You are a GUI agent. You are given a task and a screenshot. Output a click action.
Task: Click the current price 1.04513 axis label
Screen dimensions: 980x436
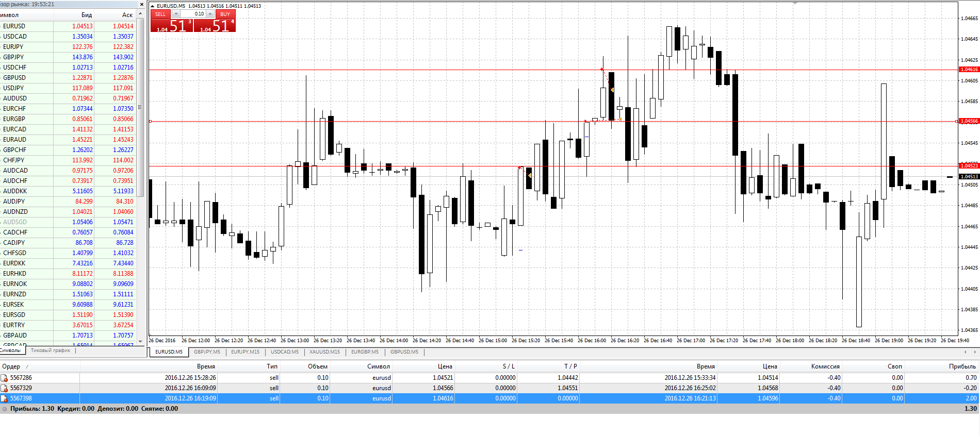point(969,176)
